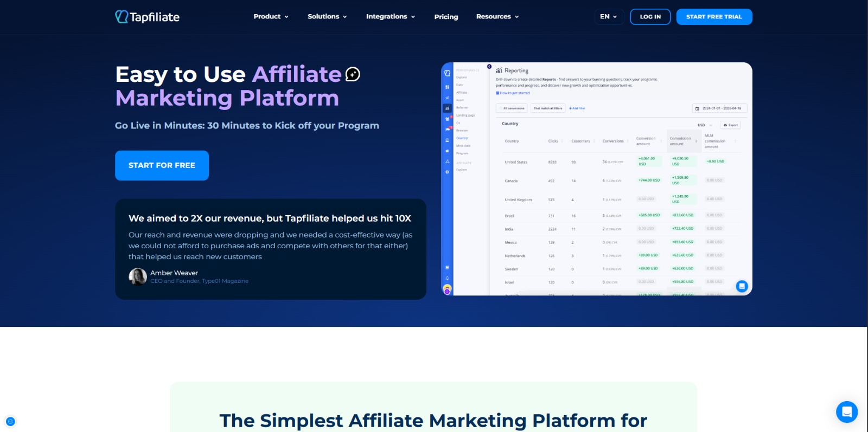Click the bell notification icon in the preview sidebar
This screenshot has height=432, width=868.
pos(447,278)
